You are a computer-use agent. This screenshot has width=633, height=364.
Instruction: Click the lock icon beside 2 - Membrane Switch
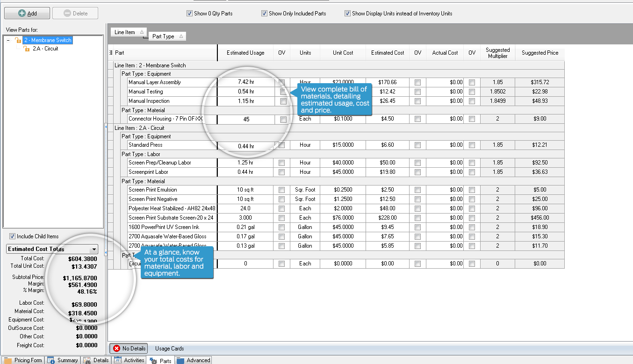[18, 40]
